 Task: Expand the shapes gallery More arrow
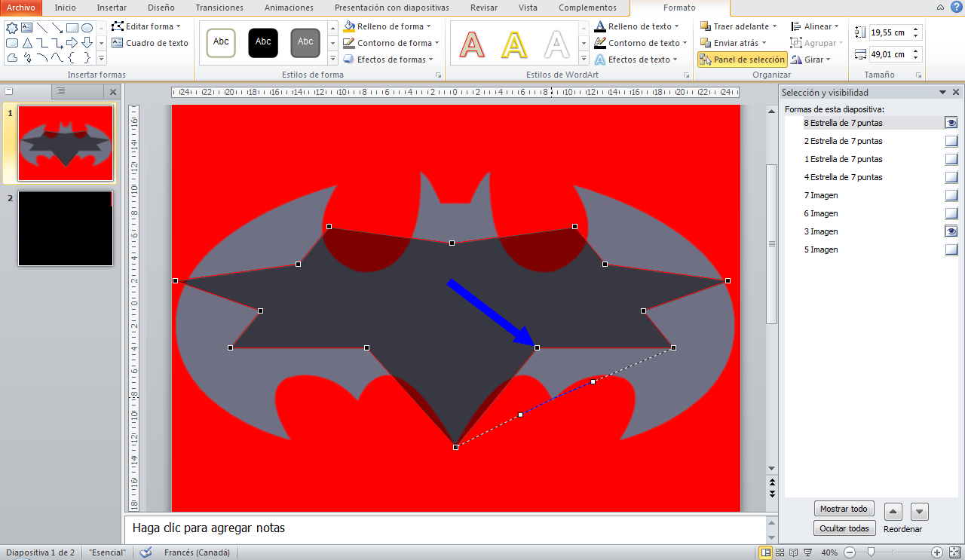101,58
